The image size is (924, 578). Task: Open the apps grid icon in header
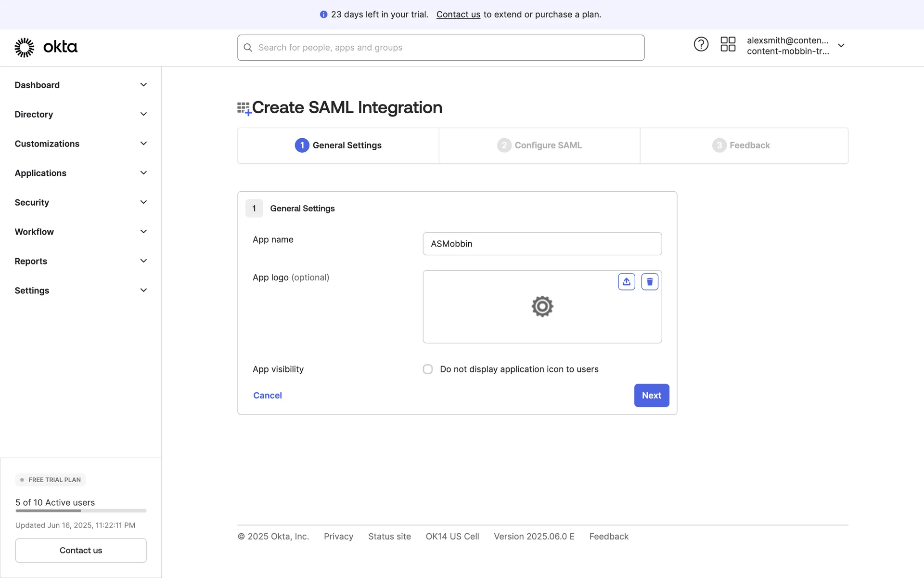[728, 44]
